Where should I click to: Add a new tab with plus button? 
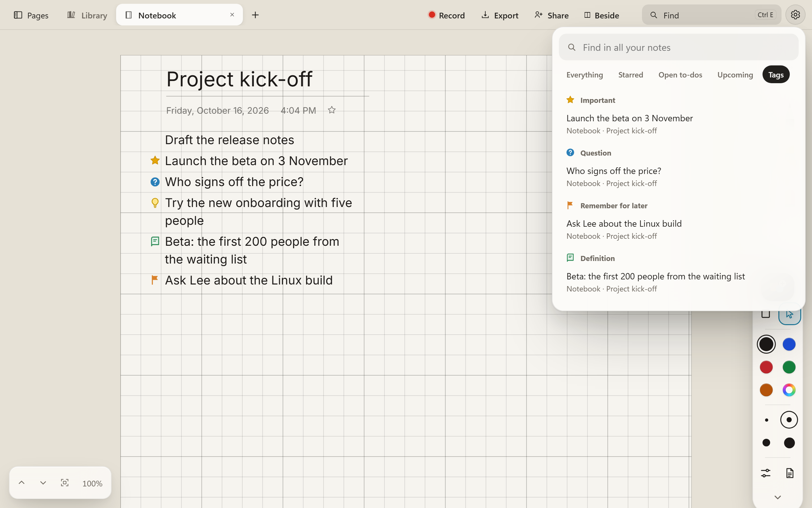[x=255, y=15]
